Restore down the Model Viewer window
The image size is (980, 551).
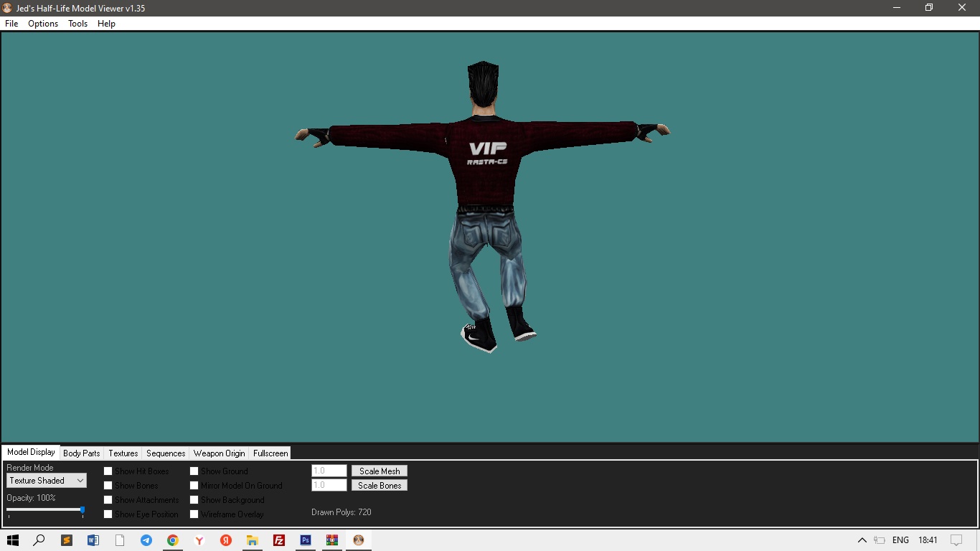929,8
